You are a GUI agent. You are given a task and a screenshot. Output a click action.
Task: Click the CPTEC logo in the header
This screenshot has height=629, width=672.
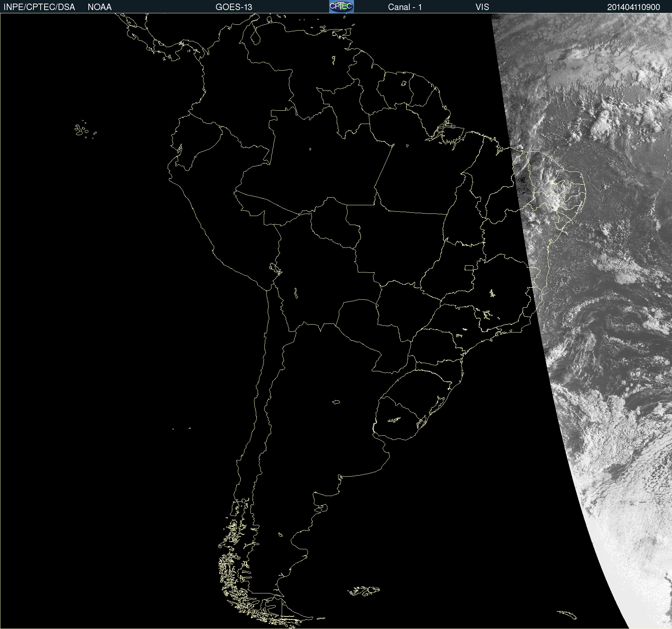pos(341,6)
